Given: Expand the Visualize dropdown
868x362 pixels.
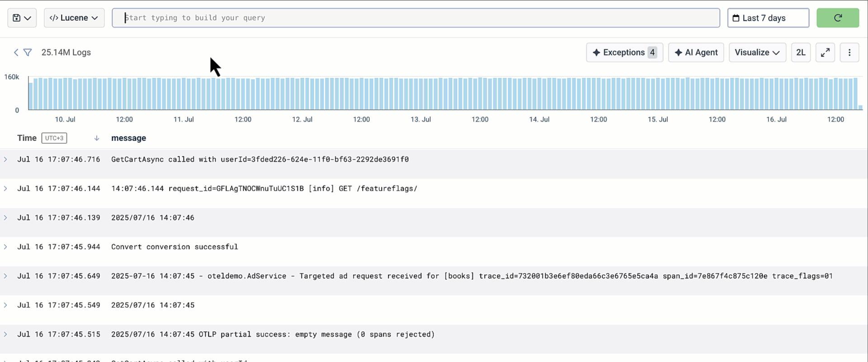Looking at the screenshot, I should (x=757, y=52).
